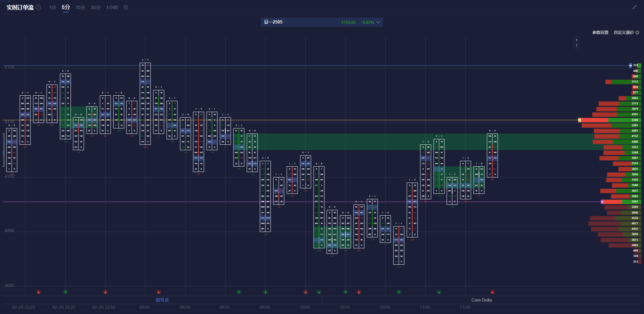Viewport: 644px width, 314px height.
Task: Click the last red signal marker near 11:30
Action: (x=492, y=292)
